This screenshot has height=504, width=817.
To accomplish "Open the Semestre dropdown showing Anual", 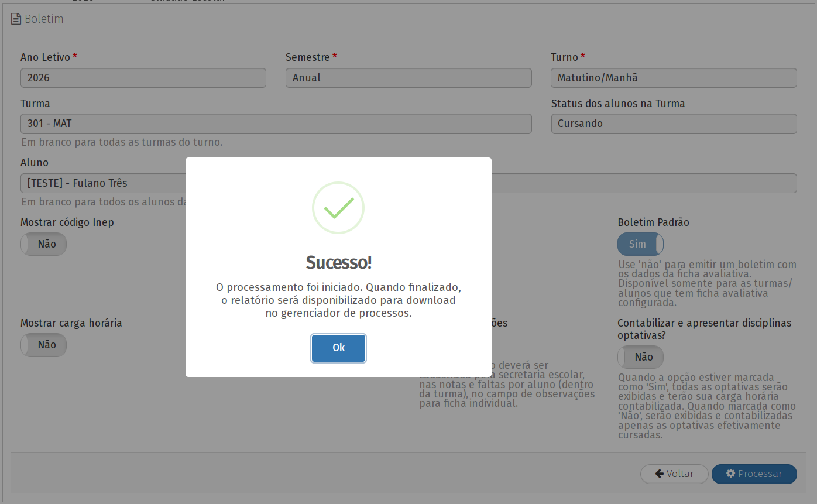I will point(408,78).
